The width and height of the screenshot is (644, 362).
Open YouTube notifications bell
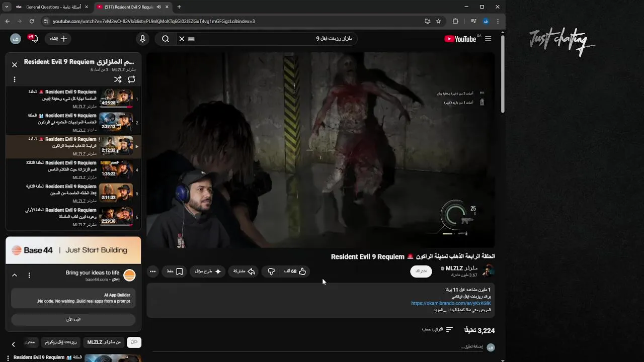(35, 39)
